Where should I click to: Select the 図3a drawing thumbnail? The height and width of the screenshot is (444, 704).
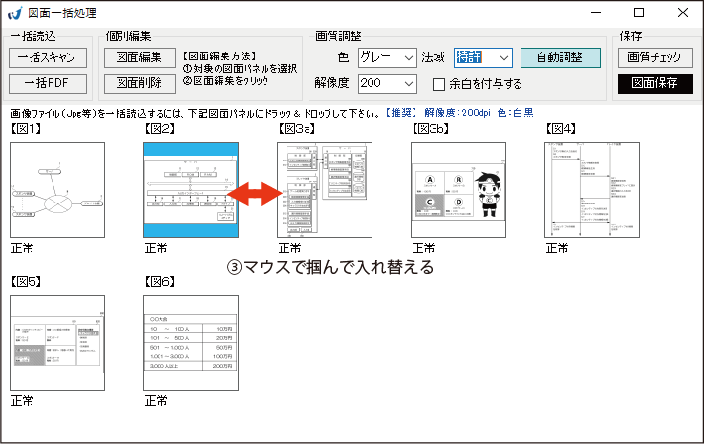(x=324, y=189)
